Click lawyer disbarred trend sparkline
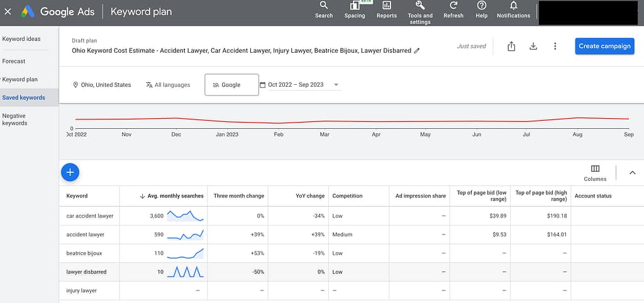Image resolution: width=644 pixels, height=303 pixels. click(186, 272)
